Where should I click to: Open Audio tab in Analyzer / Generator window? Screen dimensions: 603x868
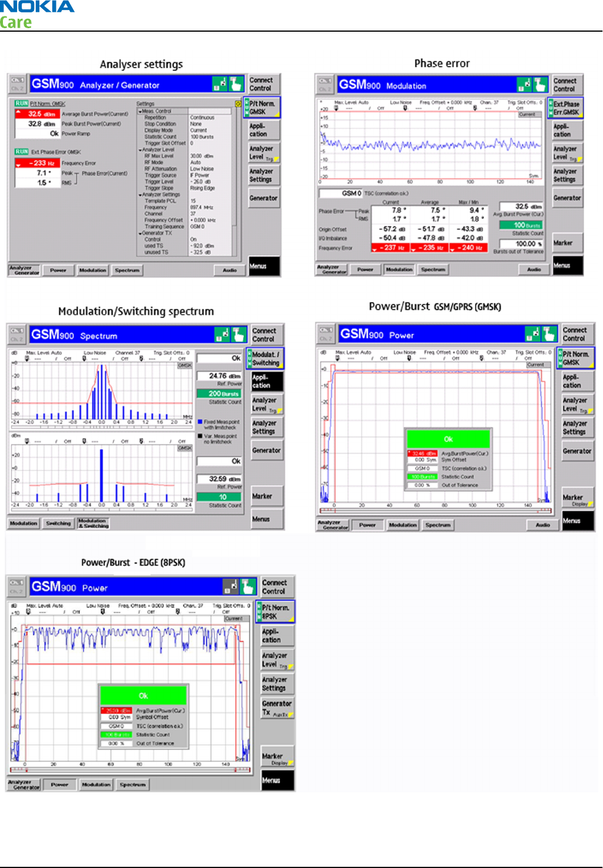tap(230, 271)
